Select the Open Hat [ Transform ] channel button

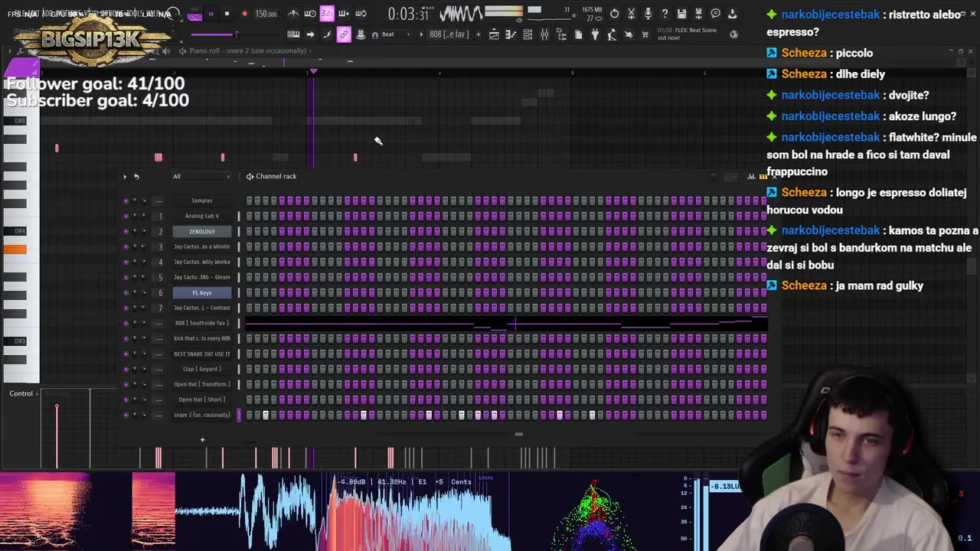pyautogui.click(x=202, y=384)
